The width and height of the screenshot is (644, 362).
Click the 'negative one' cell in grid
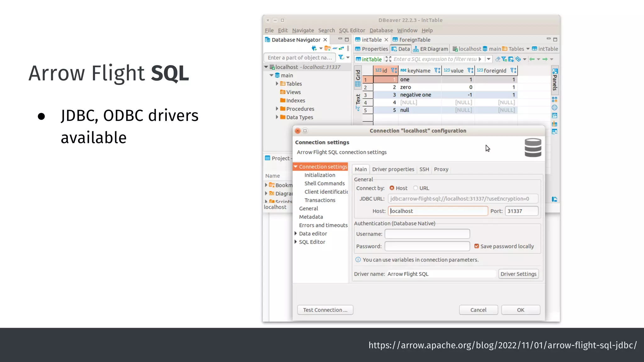[x=420, y=95]
